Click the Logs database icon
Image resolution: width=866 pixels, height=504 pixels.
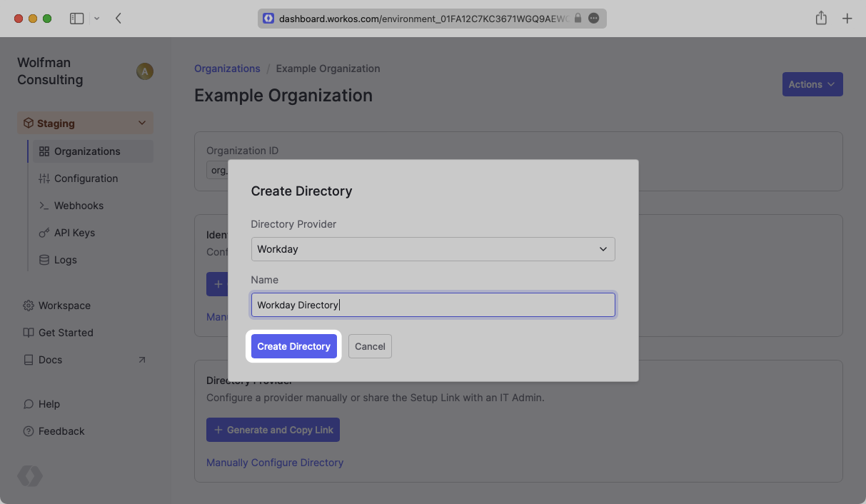point(44,260)
